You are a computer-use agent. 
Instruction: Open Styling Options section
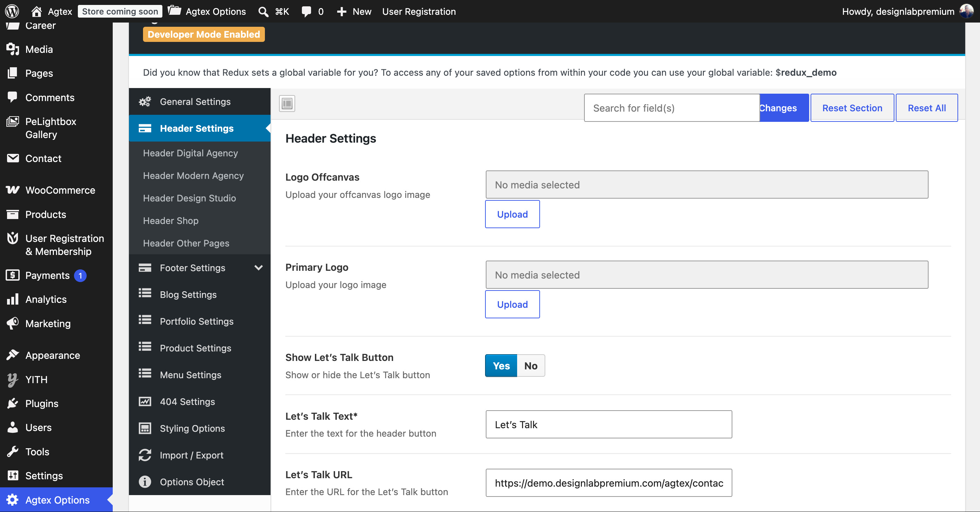tap(200, 428)
